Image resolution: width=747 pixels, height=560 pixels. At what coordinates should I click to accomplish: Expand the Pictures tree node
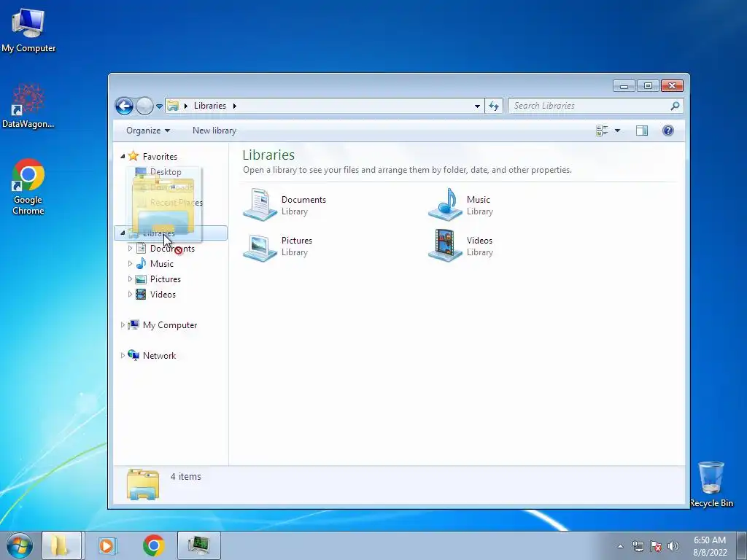(x=130, y=279)
